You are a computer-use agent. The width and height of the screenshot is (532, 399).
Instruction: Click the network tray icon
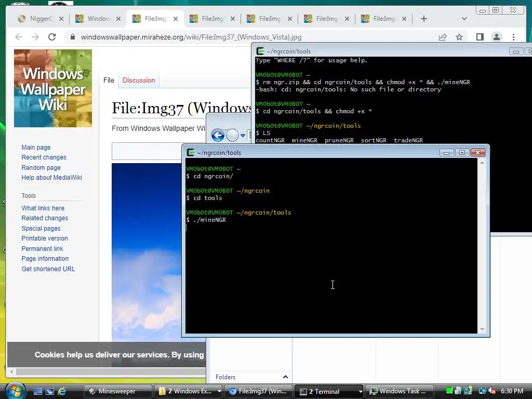tap(482, 391)
